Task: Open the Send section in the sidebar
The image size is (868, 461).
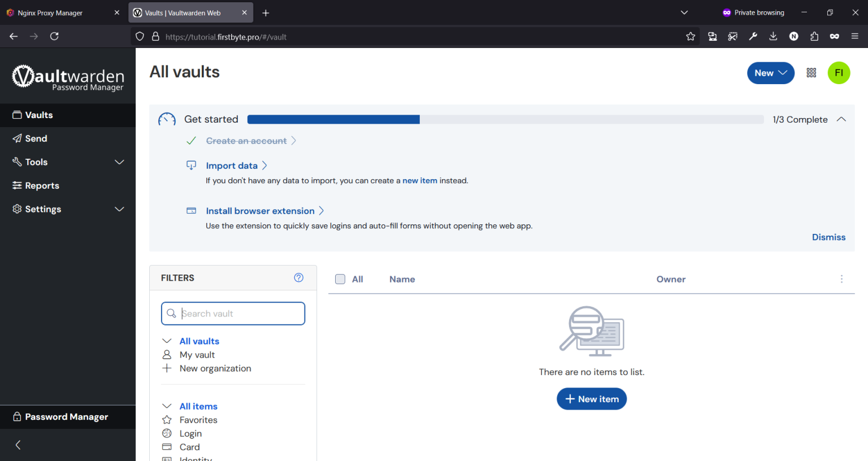Action: point(36,138)
